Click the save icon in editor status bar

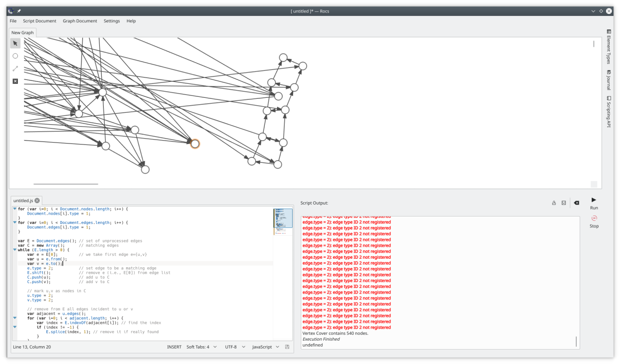click(x=287, y=347)
